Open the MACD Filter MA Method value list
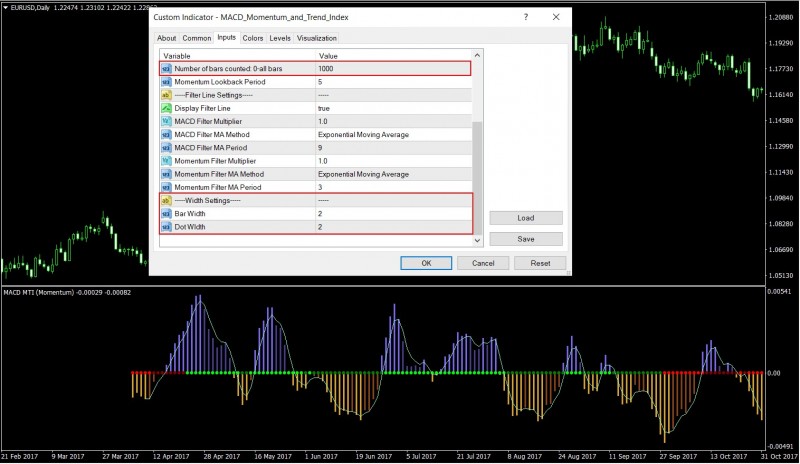 coord(363,134)
